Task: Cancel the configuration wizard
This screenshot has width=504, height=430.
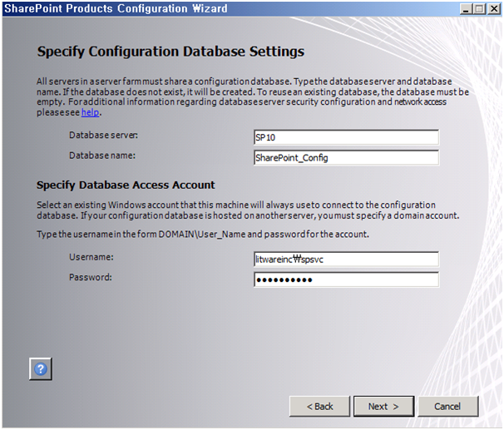Action: 448,407
